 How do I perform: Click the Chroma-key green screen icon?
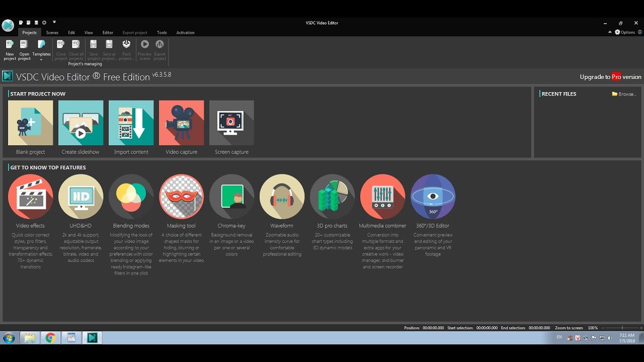click(x=231, y=197)
